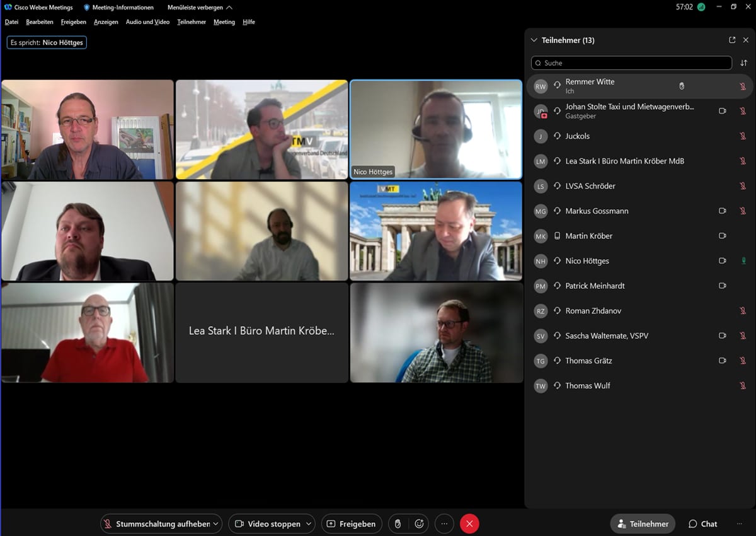Click the sort participants icon

tap(743, 63)
